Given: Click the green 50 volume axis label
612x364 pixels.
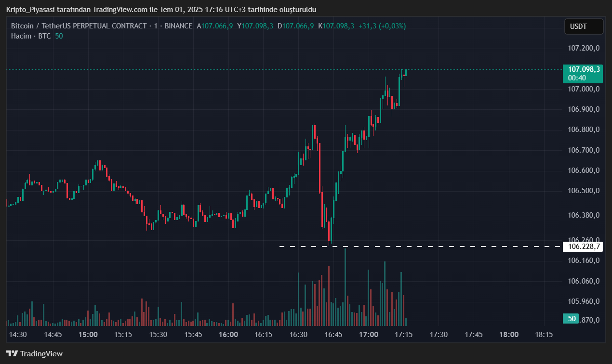Looking at the screenshot, I should pyautogui.click(x=572, y=319).
